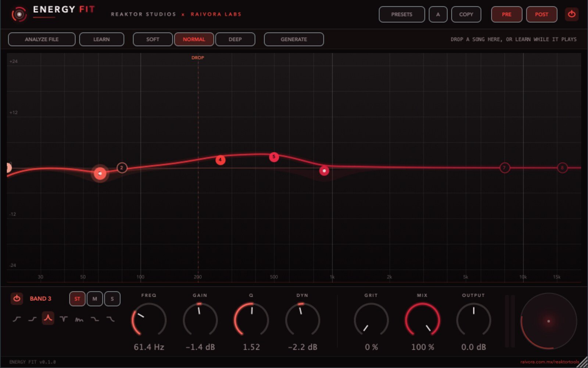Click the MIX knob
This screenshot has width=588, height=368.
point(422,320)
